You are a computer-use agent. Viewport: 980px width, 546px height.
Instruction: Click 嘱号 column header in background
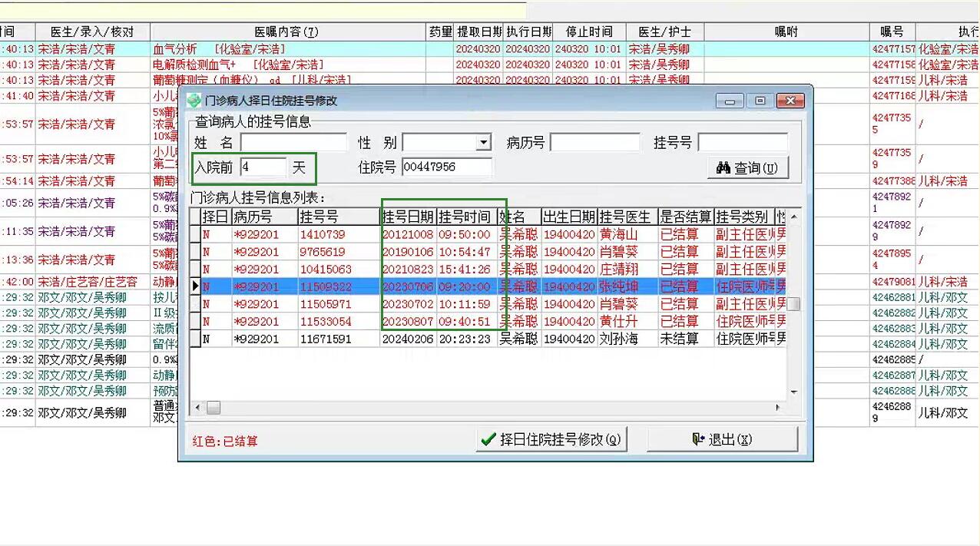point(892,31)
